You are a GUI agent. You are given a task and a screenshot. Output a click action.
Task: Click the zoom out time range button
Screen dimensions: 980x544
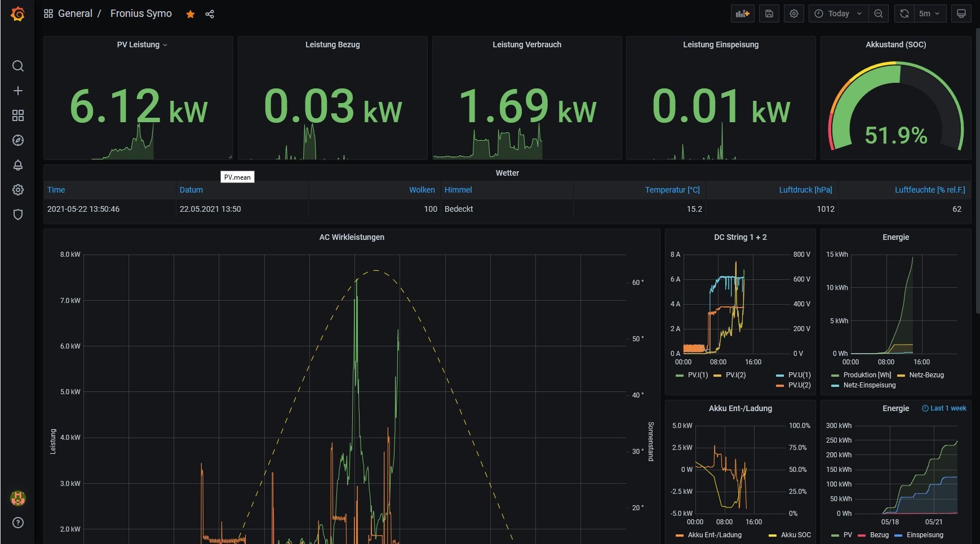pyautogui.click(x=878, y=14)
